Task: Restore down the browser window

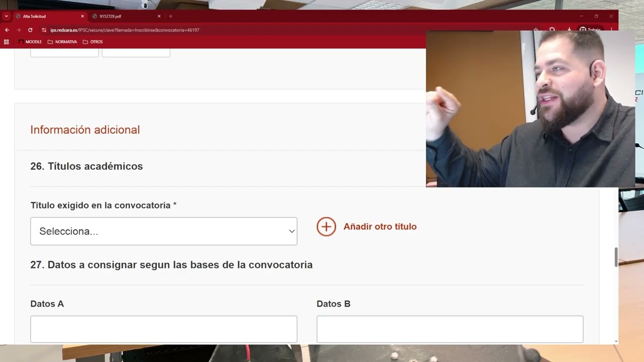Action: [596, 16]
